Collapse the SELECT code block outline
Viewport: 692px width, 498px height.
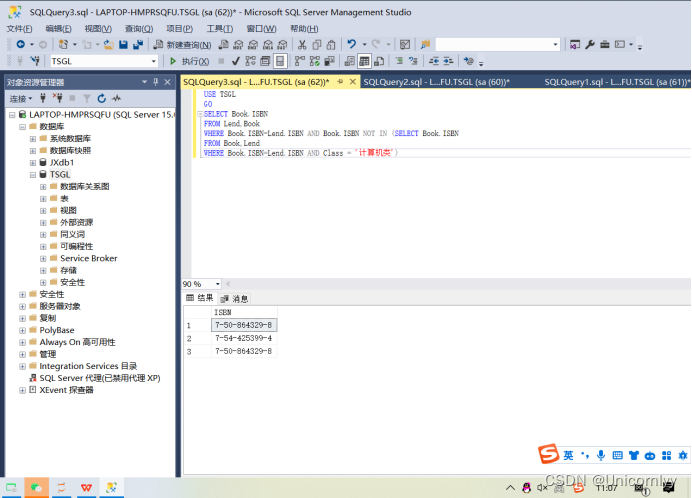(x=200, y=114)
